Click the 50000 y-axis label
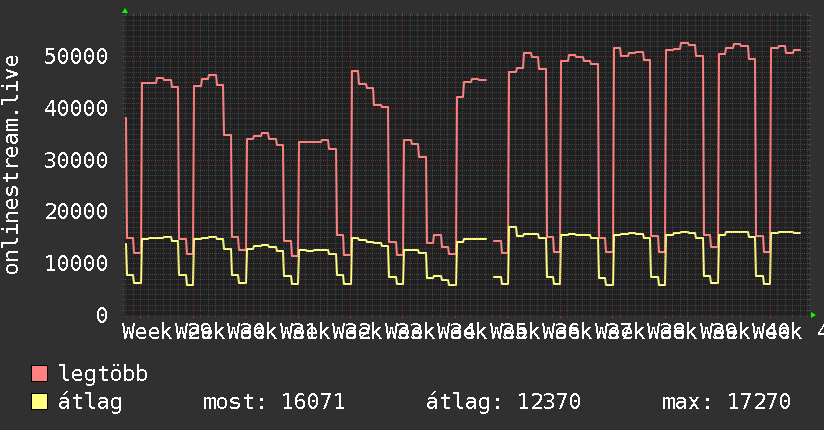 76,56
